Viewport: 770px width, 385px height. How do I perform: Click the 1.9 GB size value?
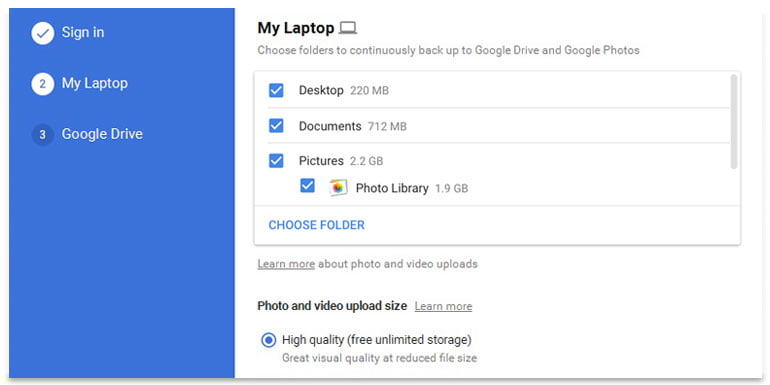451,189
